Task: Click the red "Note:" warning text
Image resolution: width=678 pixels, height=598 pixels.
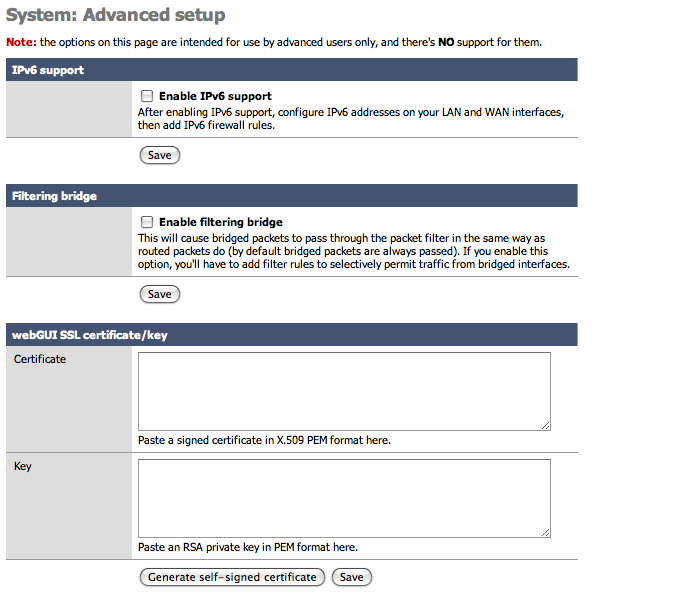Action: [x=21, y=42]
